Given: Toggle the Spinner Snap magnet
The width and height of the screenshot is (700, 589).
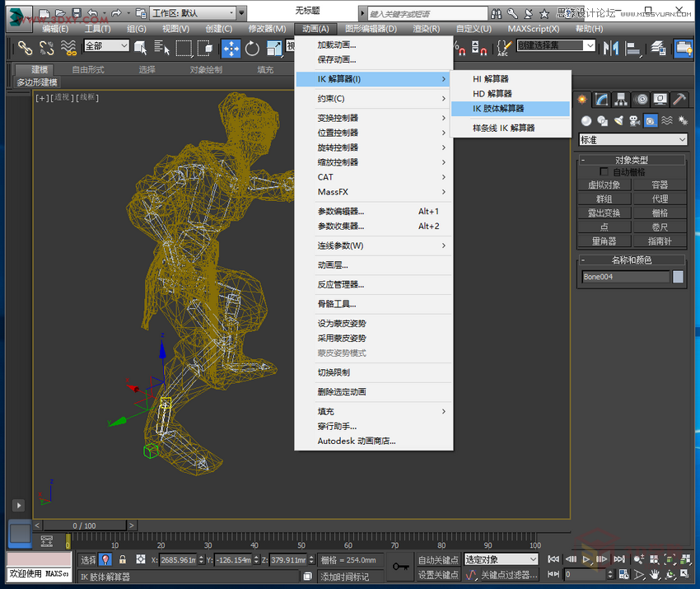Looking at the screenshot, I should point(479,48).
